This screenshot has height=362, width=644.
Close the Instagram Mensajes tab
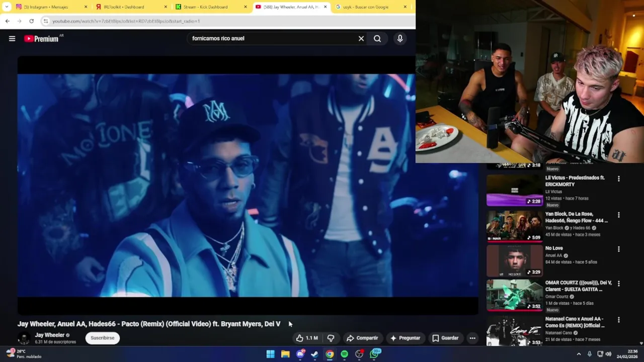pos(86,7)
